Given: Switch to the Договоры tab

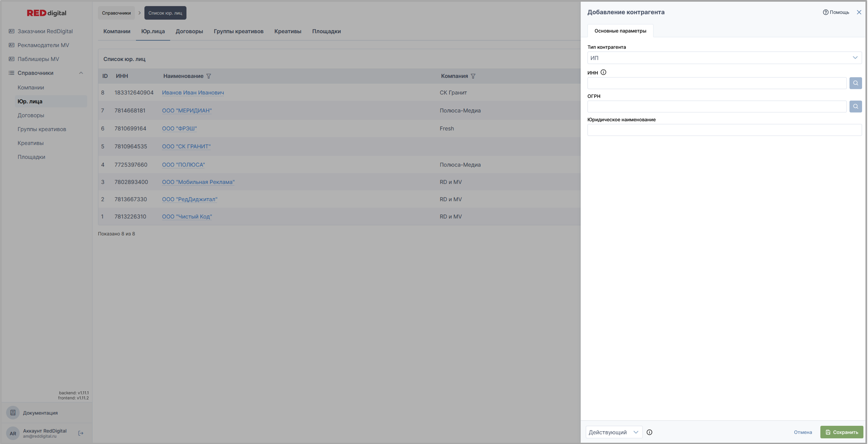Looking at the screenshot, I should tap(189, 31).
